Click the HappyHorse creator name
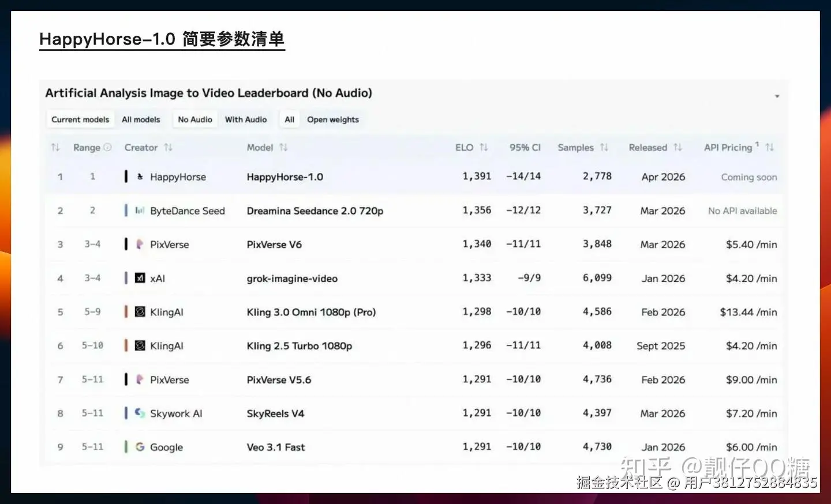 click(x=178, y=177)
